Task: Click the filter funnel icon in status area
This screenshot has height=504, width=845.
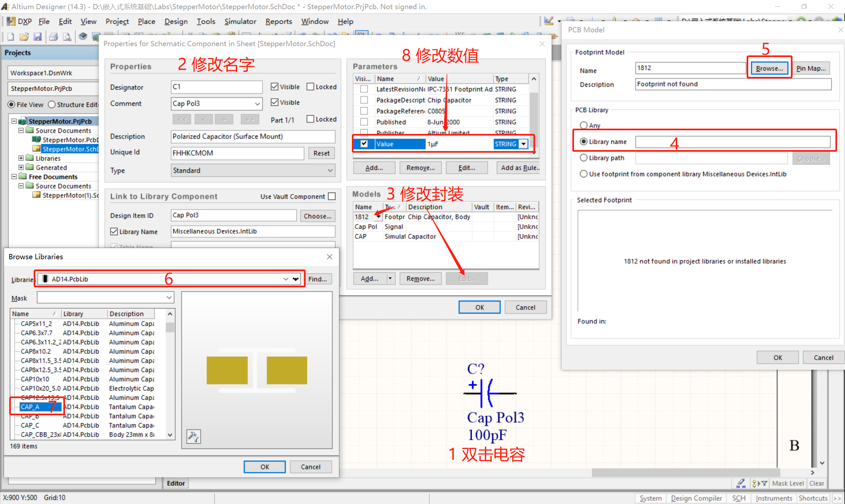Action: pyautogui.click(x=764, y=483)
